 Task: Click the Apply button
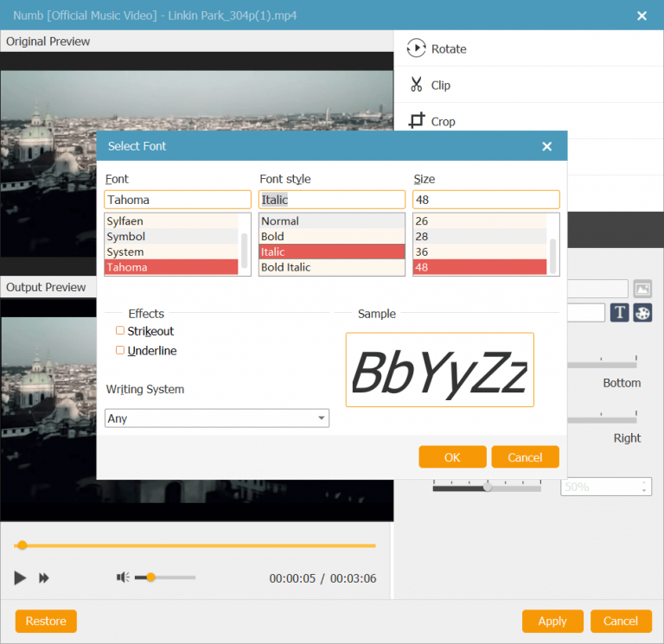552,622
